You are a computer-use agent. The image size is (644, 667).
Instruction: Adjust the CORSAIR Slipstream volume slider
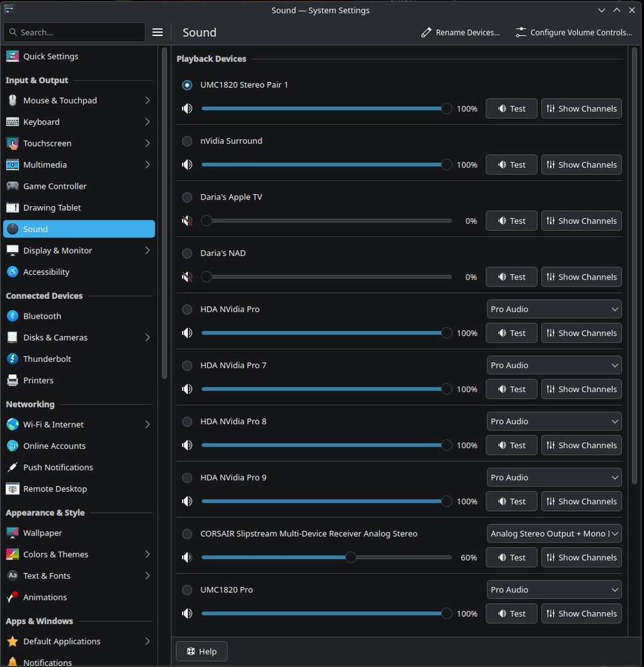pyautogui.click(x=327, y=558)
